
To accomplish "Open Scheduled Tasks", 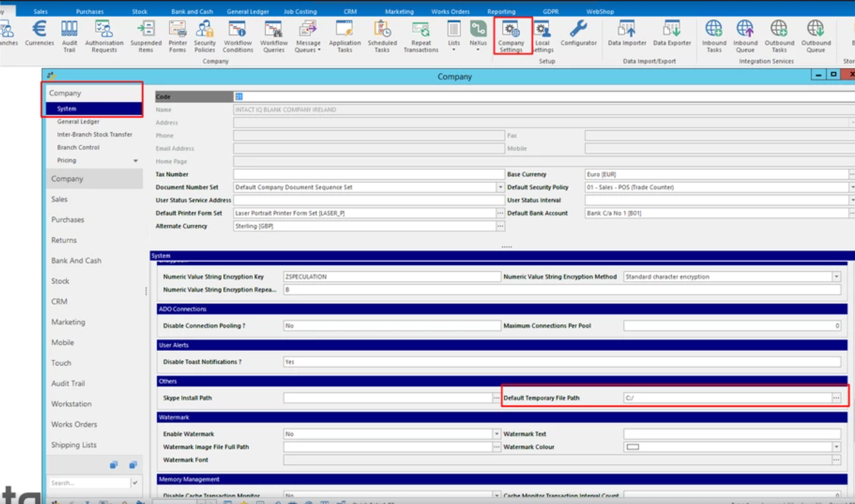I will [x=382, y=35].
